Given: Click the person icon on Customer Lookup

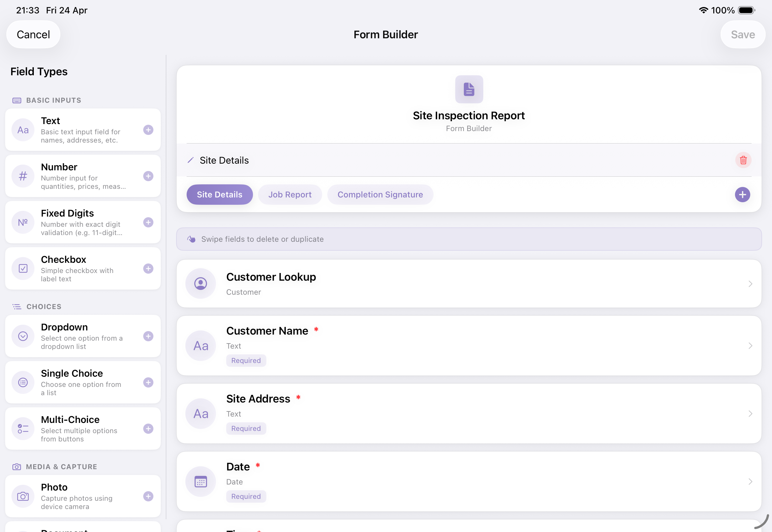Looking at the screenshot, I should point(201,284).
